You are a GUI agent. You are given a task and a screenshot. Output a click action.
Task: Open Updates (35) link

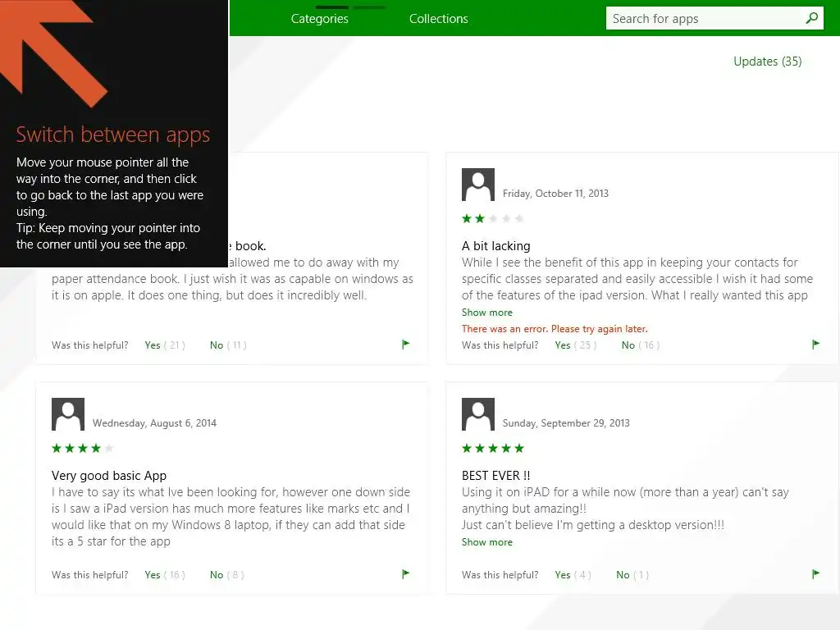(x=768, y=62)
